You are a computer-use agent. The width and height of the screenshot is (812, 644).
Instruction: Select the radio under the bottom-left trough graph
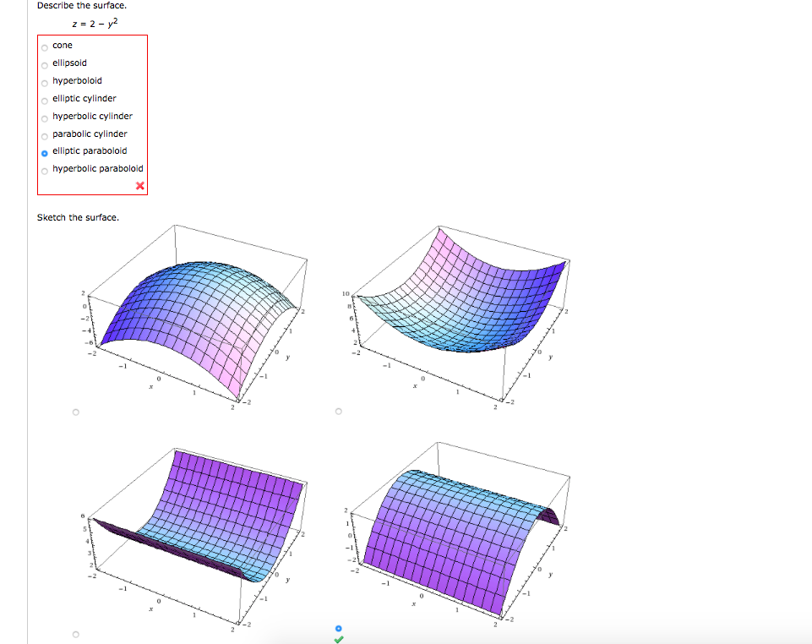pos(75,634)
